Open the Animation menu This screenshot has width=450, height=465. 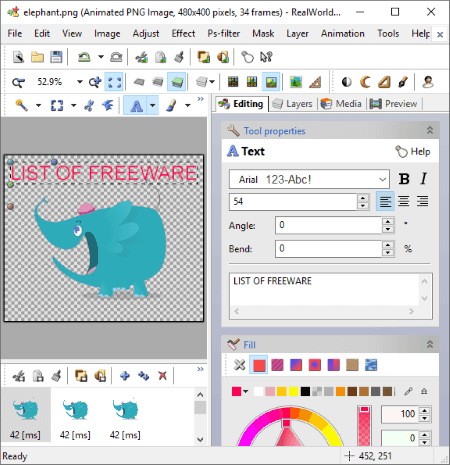(x=343, y=33)
